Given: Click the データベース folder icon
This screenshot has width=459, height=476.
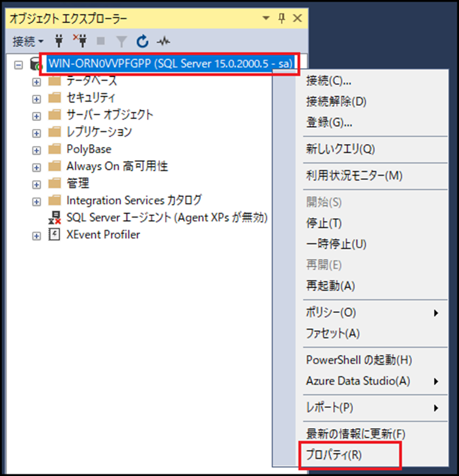Looking at the screenshot, I should pos(55,81).
